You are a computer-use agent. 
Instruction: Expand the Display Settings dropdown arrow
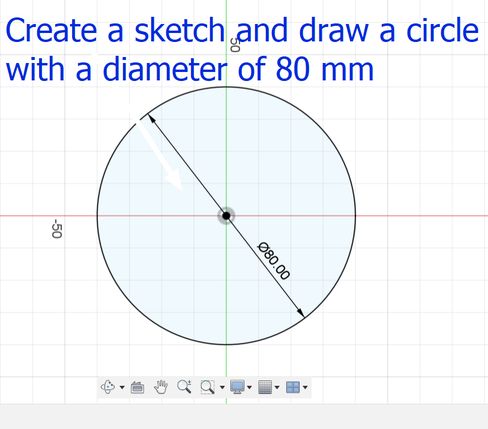[249, 387]
